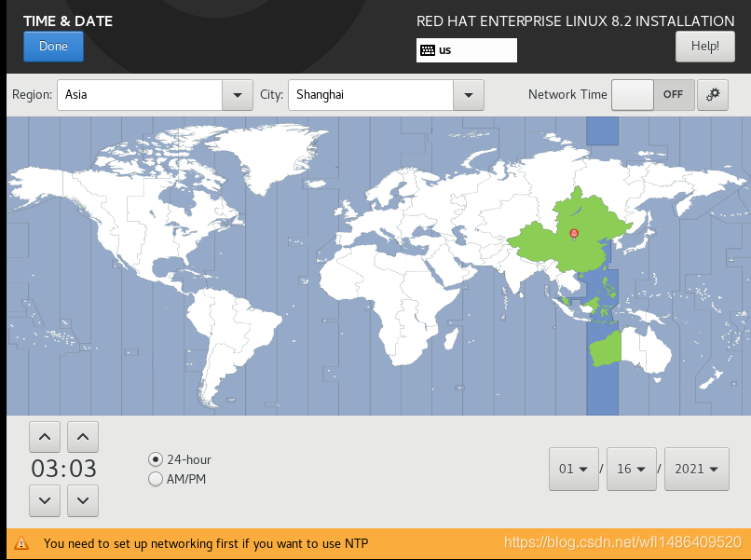Click the keyboard layout icon
Screen dimensions: 751x560
[x=428, y=50]
